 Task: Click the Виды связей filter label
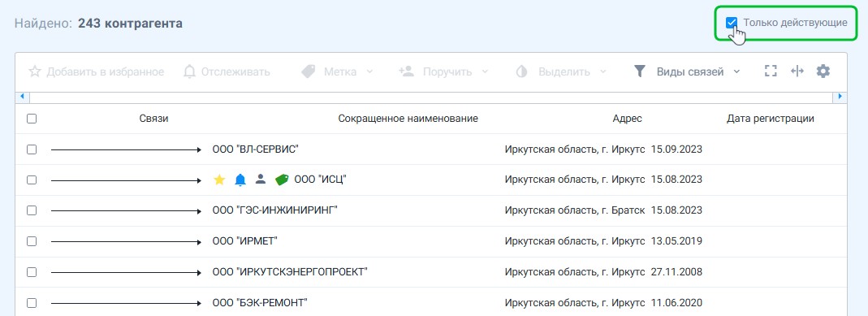click(690, 72)
